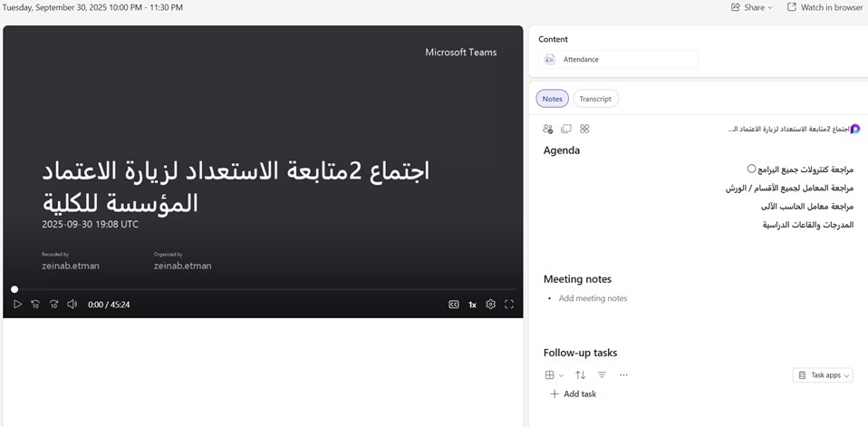Skip forward 10 seconds in recording
This screenshot has width=868, height=427.
[x=53, y=305]
